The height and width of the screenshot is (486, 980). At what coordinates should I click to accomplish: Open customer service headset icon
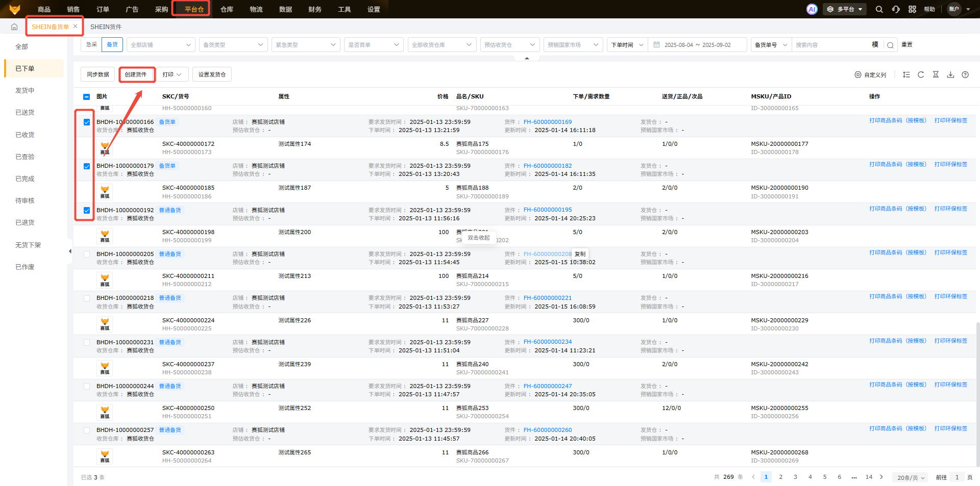point(896,9)
